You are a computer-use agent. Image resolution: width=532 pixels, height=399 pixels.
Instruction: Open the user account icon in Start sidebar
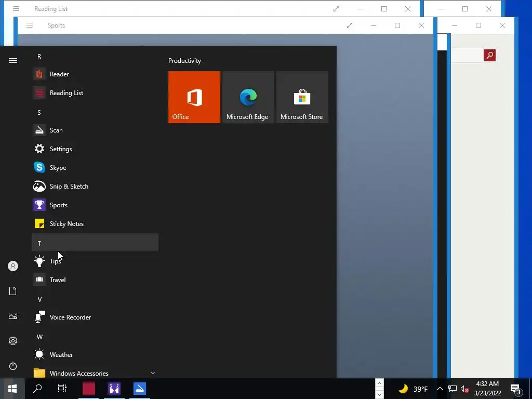coord(13,266)
